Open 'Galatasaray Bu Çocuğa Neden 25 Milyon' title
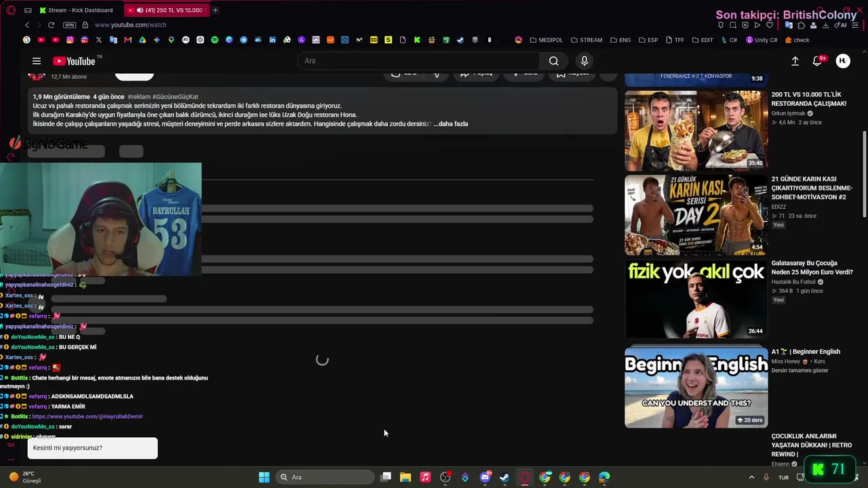 812,268
